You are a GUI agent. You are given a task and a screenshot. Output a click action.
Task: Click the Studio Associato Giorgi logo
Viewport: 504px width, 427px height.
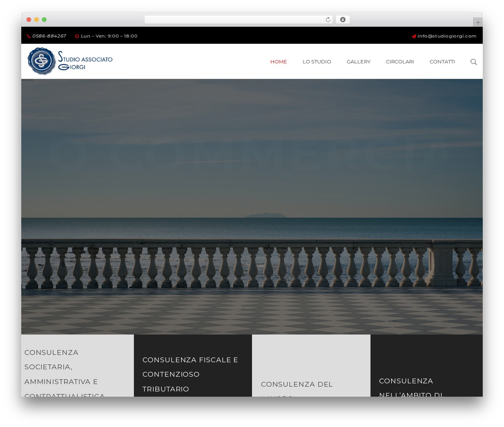click(x=70, y=61)
